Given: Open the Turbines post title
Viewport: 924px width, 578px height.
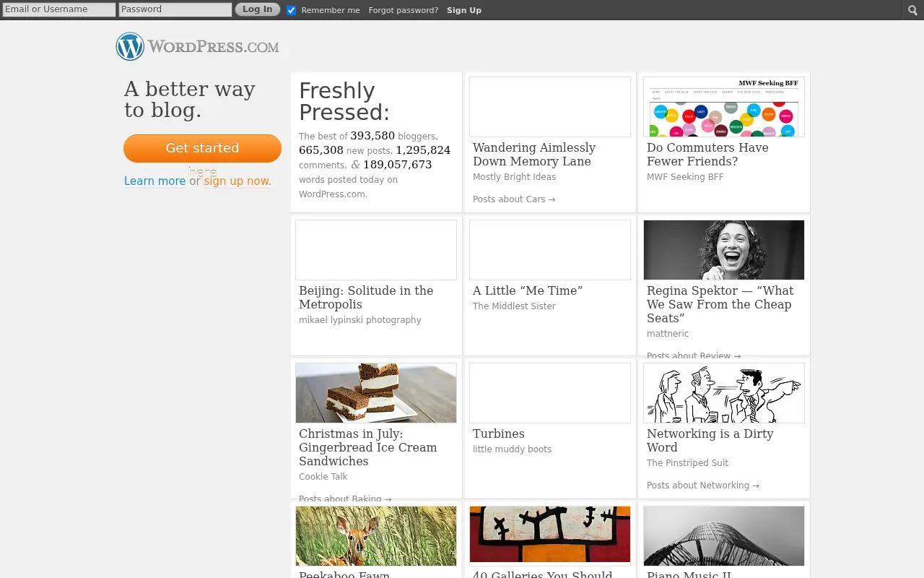Looking at the screenshot, I should coord(499,433).
